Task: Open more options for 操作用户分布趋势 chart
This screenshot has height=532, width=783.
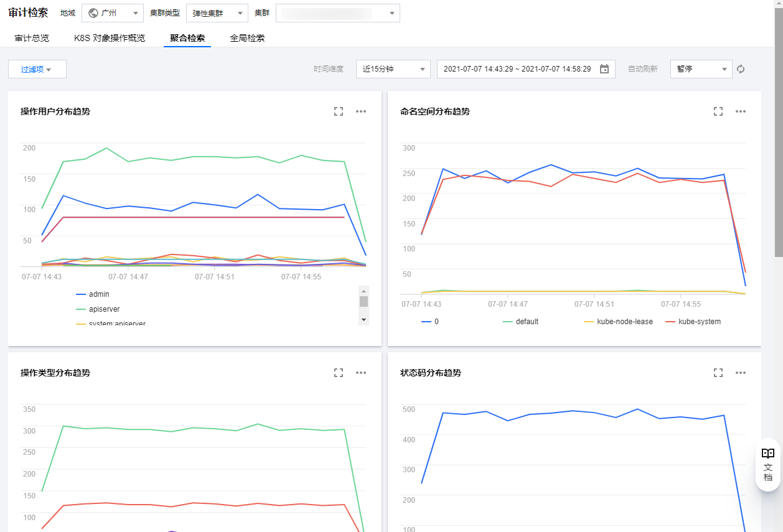Action: click(x=361, y=111)
